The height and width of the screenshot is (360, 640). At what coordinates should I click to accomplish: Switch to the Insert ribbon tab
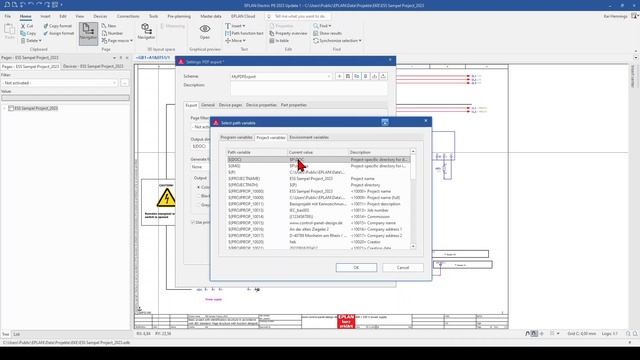[45, 16]
